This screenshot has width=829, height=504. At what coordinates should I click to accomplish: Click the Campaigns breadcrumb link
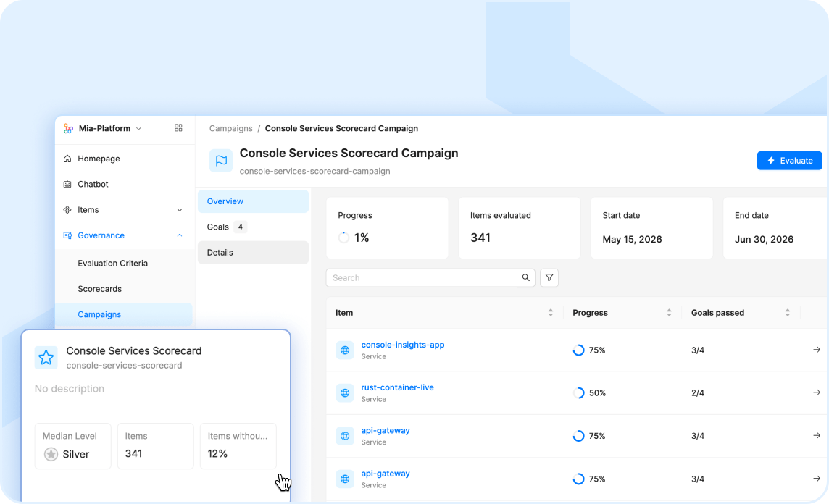(230, 128)
